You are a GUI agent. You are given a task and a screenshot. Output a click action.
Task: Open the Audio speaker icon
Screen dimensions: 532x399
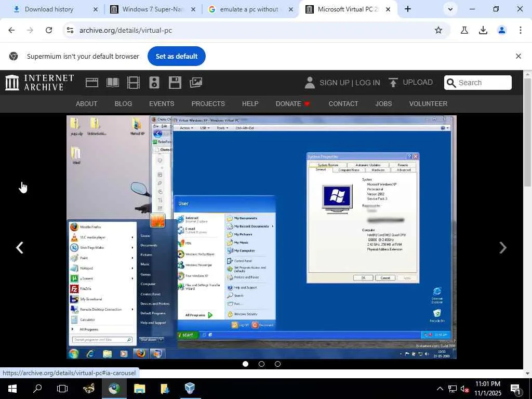tap(154, 83)
